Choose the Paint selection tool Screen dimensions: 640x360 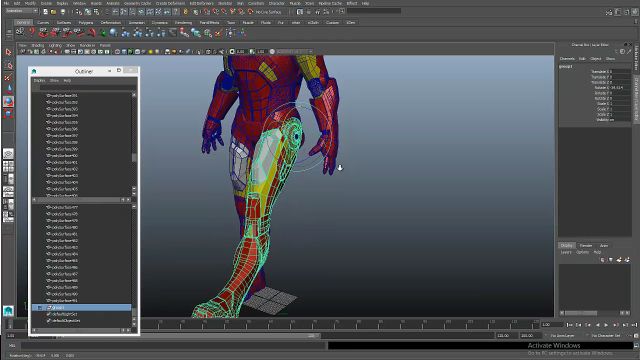[8, 78]
